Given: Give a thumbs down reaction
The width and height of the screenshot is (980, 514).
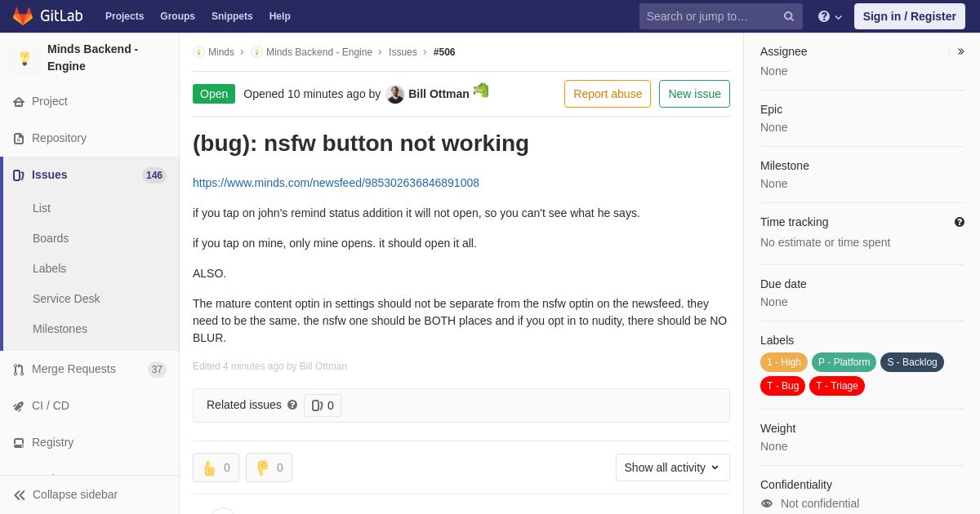Looking at the screenshot, I should (x=269, y=467).
